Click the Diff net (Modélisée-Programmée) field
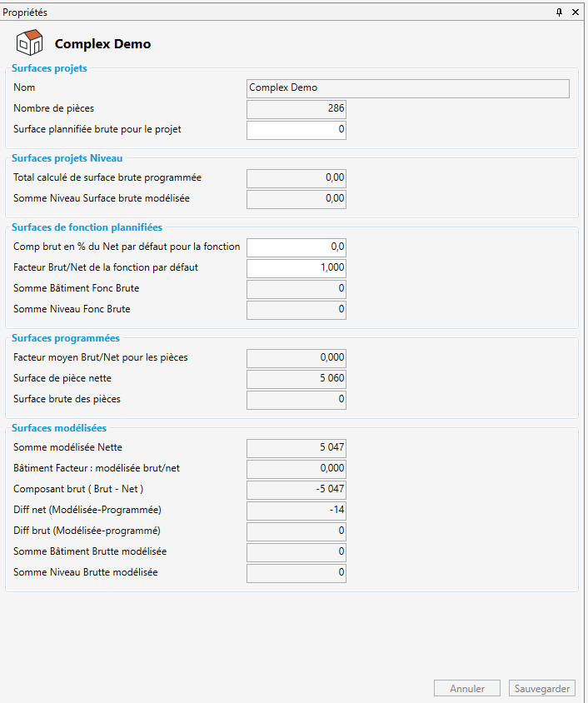588x703 pixels. pos(296,511)
